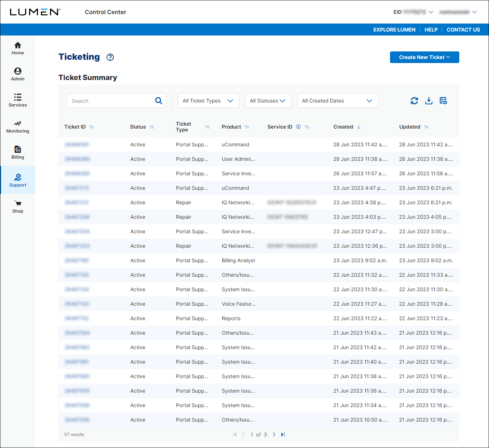Expand the All Ticket Types filter

[x=208, y=101]
